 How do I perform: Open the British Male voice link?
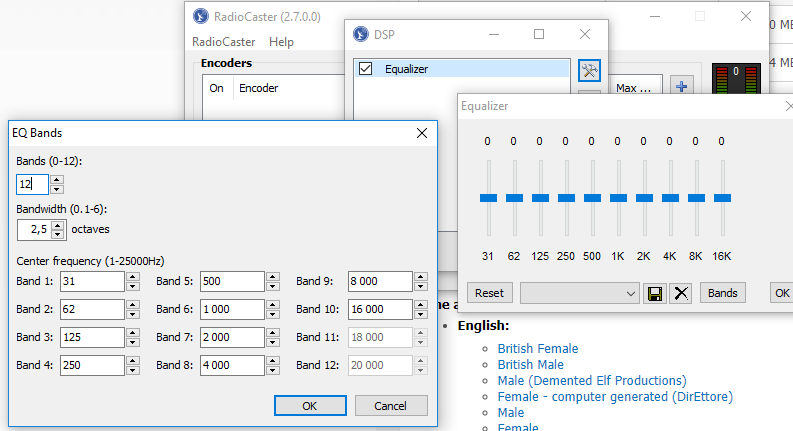click(531, 365)
